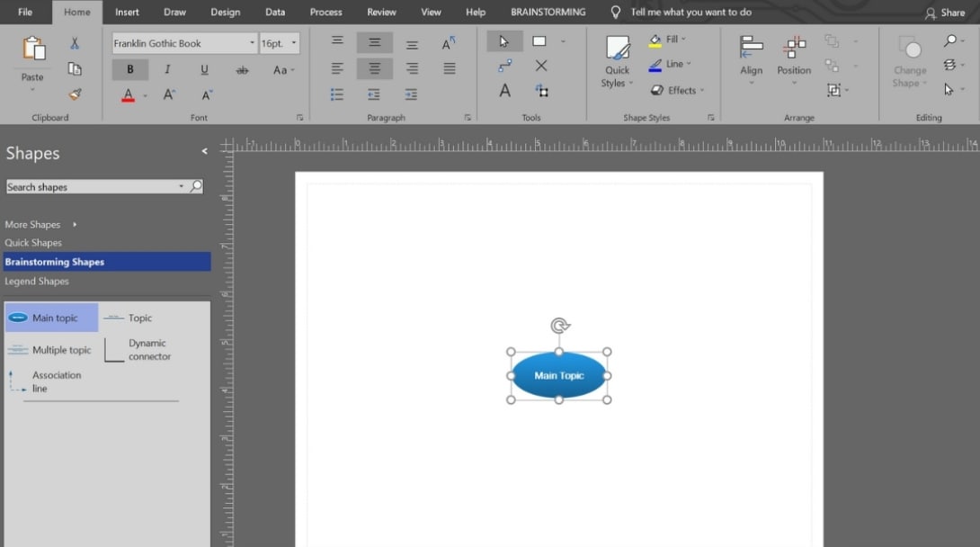Select the Rectangle drawing tool
Viewport: 980px width, 547px height.
click(x=539, y=41)
